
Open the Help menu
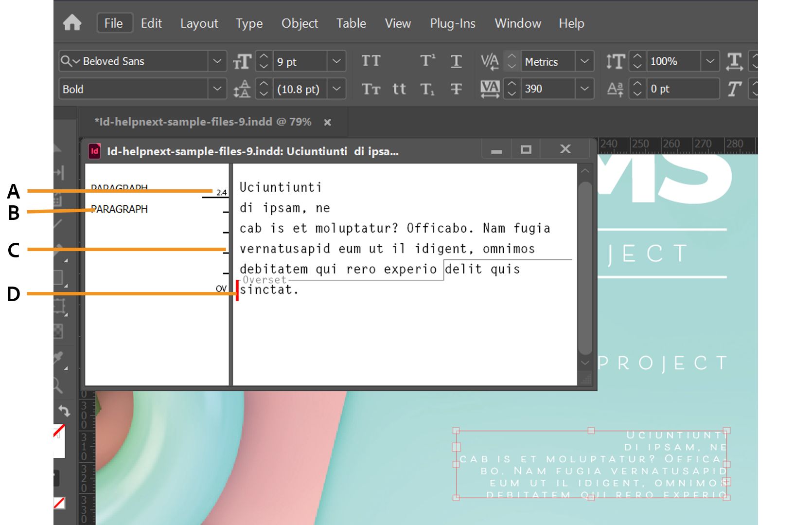tap(571, 23)
